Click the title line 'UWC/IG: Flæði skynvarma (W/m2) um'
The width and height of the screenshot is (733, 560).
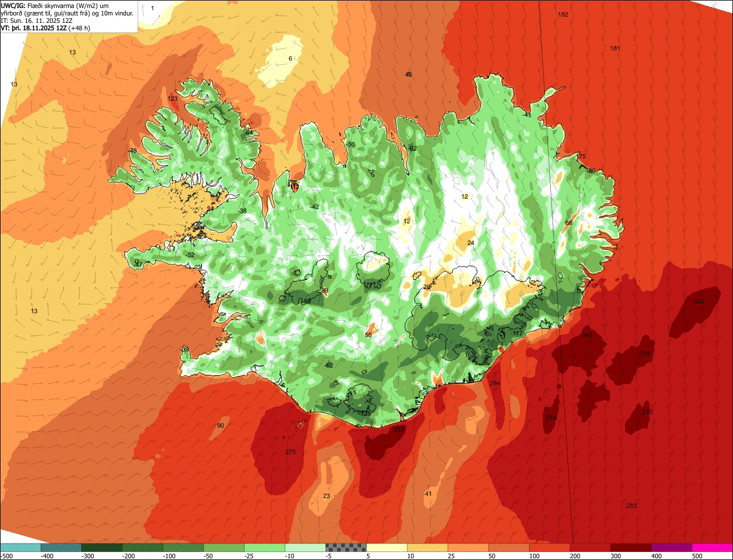[x=55, y=5]
